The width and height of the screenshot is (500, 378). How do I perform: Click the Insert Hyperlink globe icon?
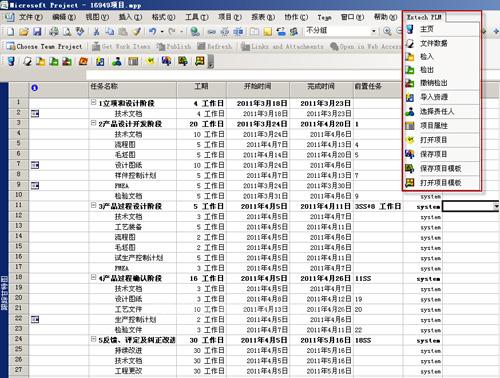click(x=195, y=31)
